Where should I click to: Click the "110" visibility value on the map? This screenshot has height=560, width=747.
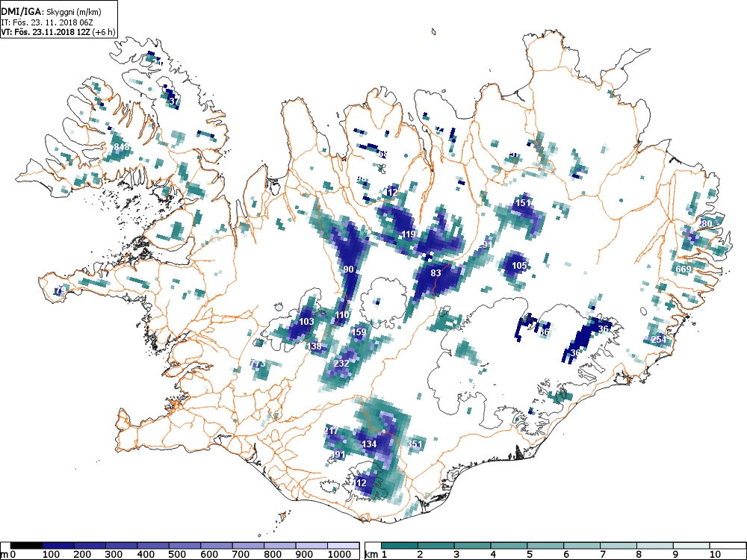(x=342, y=315)
